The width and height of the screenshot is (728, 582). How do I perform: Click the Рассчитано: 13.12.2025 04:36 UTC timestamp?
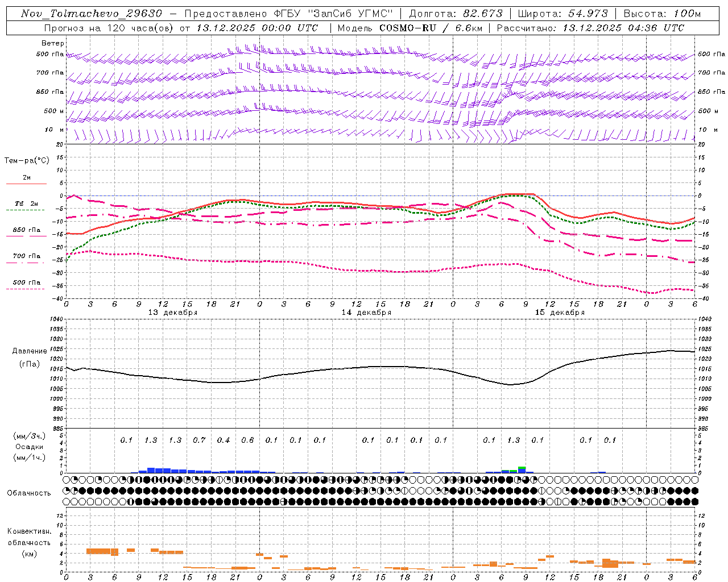[x=590, y=28]
